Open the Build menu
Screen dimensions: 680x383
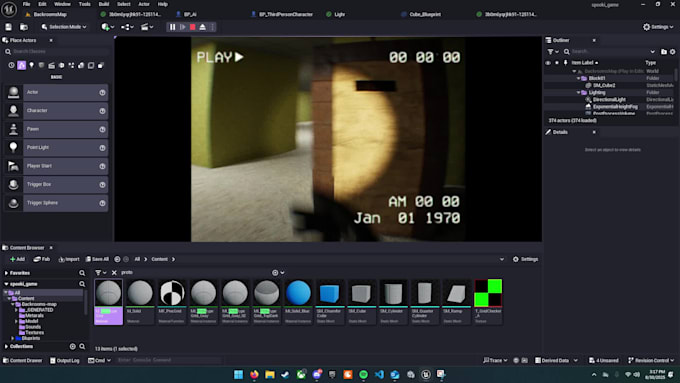104,4
